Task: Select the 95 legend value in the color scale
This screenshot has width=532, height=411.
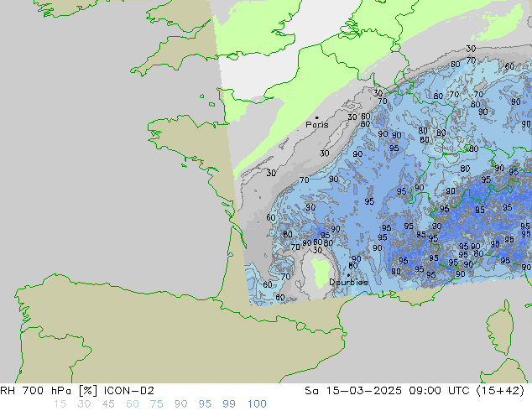Action: pos(205,404)
